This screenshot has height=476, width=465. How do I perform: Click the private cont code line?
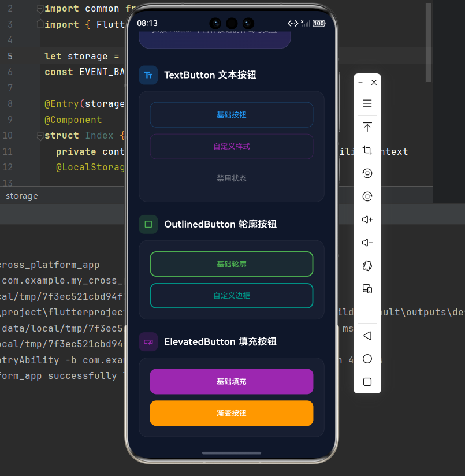click(x=90, y=151)
